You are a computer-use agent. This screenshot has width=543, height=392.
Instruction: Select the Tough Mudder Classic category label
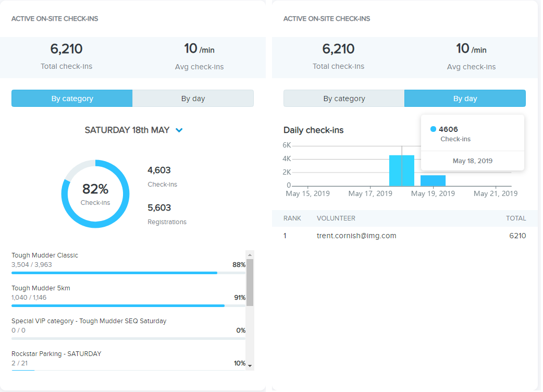(x=45, y=255)
